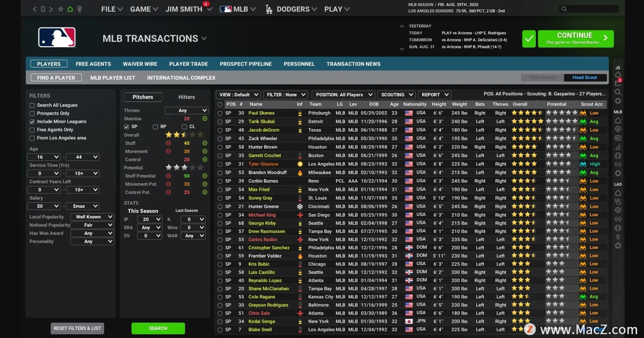Click the injury cross icon for Michael King

point(300,215)
